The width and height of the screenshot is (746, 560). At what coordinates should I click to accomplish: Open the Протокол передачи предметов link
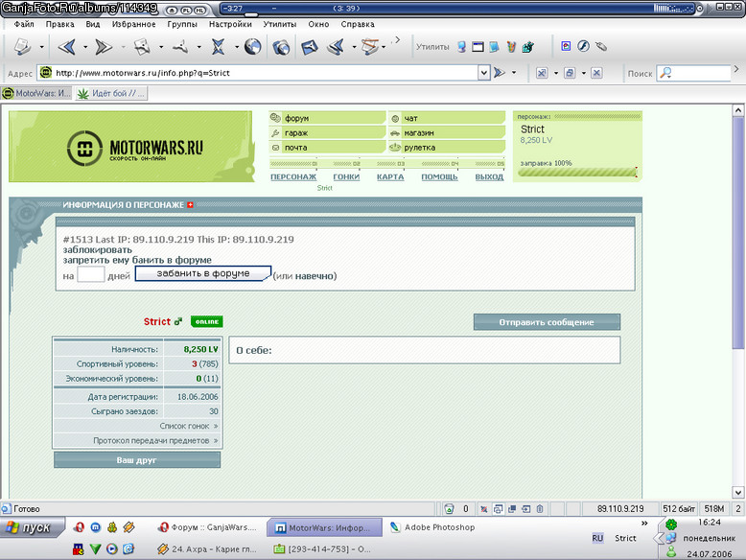[155, 440]
